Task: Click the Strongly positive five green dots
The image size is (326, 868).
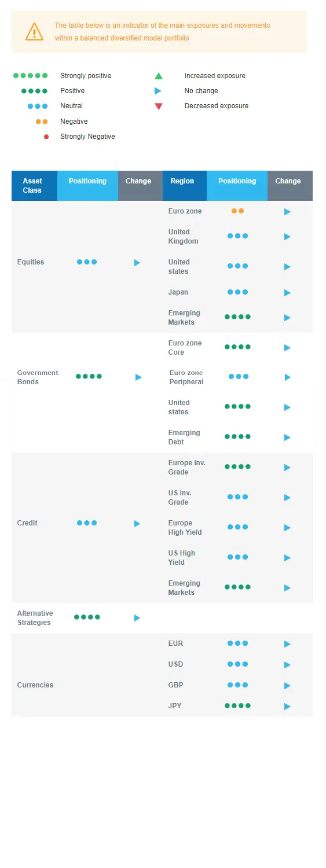Action: [31, 76]
